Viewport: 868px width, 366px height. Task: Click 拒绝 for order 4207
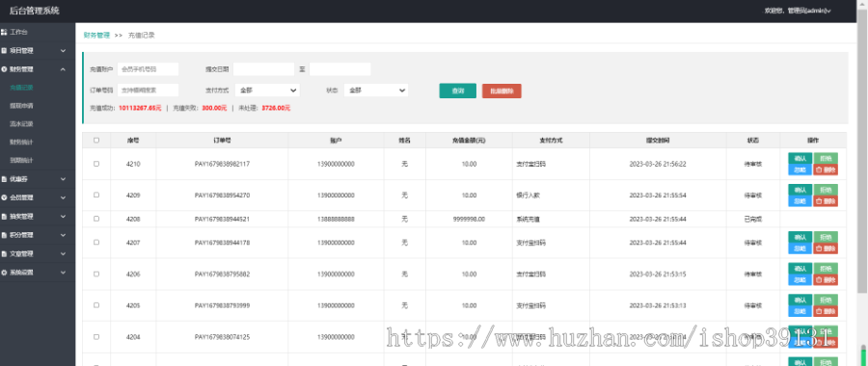[826, 237]
